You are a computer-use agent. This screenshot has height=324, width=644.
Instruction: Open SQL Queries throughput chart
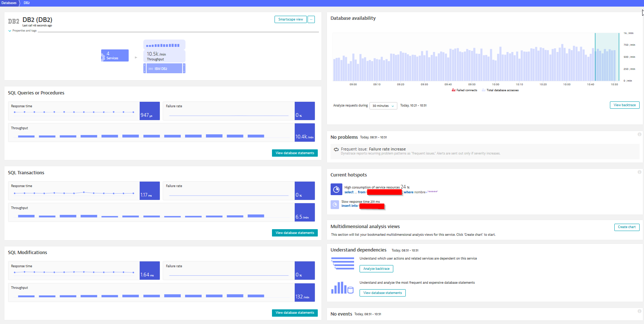[x=151, y=133]
